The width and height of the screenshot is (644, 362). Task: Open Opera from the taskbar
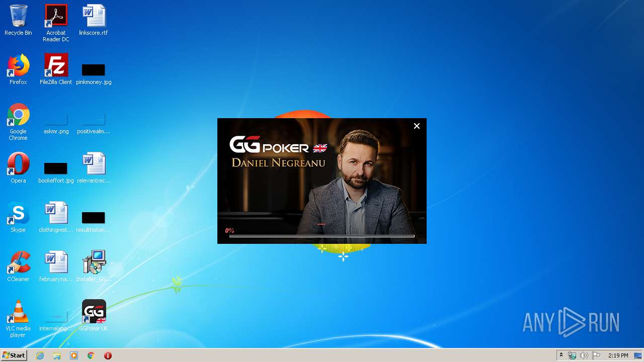[x=108, y=355]
